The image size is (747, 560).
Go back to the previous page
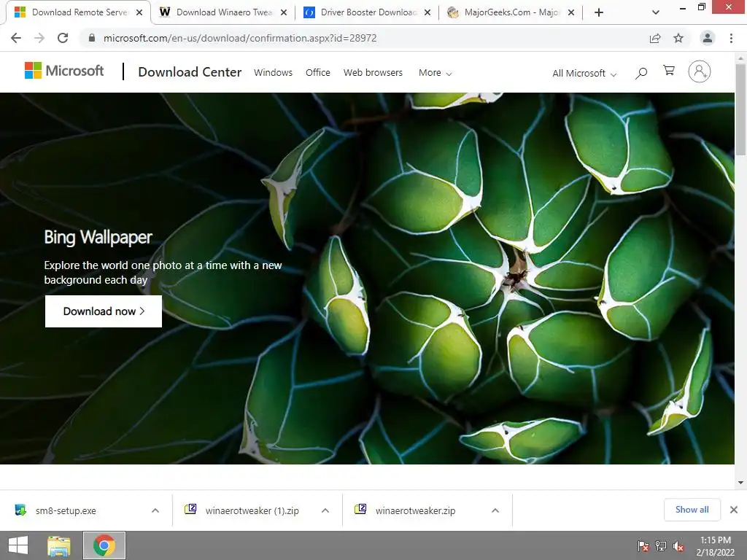click(16, 38)
